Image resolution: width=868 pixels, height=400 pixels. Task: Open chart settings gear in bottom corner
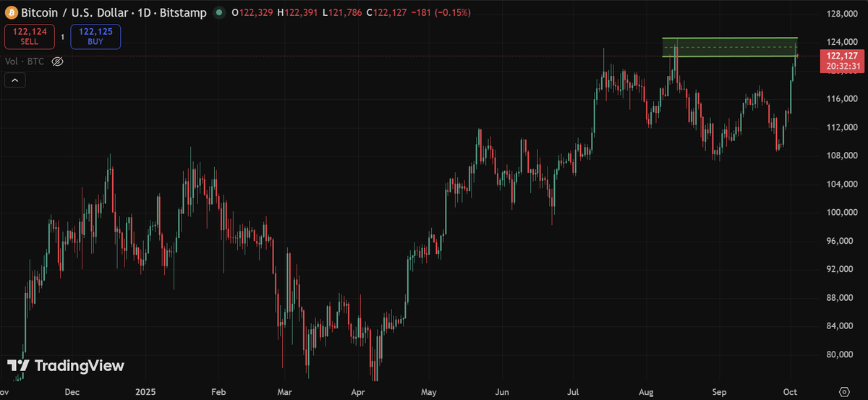tap(843, 391)
